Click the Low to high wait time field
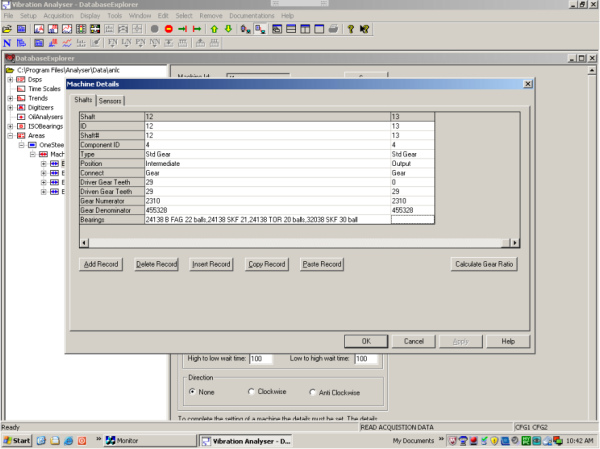 [366, 359]
